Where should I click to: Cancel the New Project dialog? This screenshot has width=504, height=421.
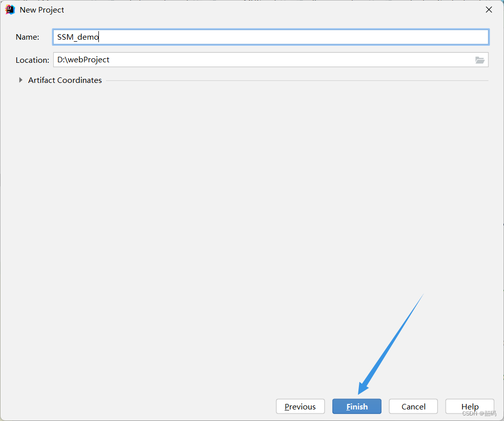[x=413, y=406]
